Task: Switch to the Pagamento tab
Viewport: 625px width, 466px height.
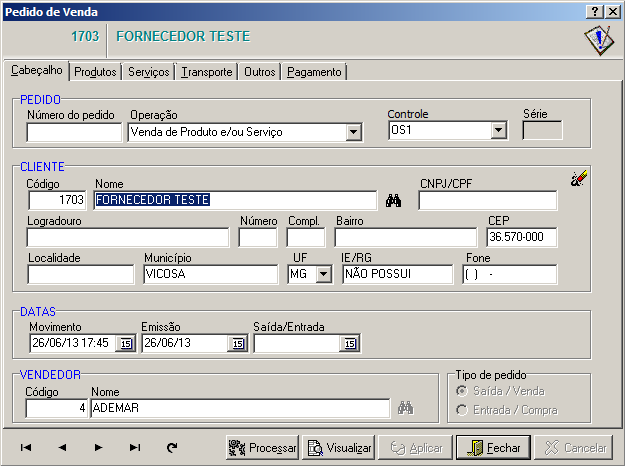Action: (314, 72)
